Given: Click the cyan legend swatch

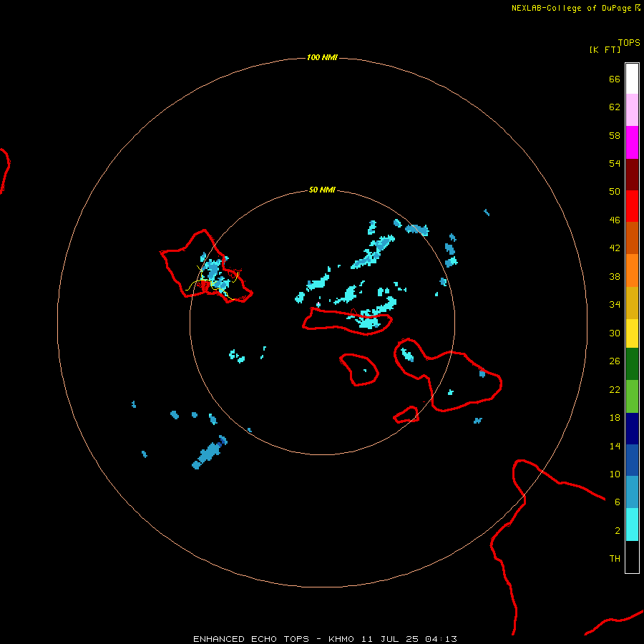Looking at the screenshot, I should [632, 525].
